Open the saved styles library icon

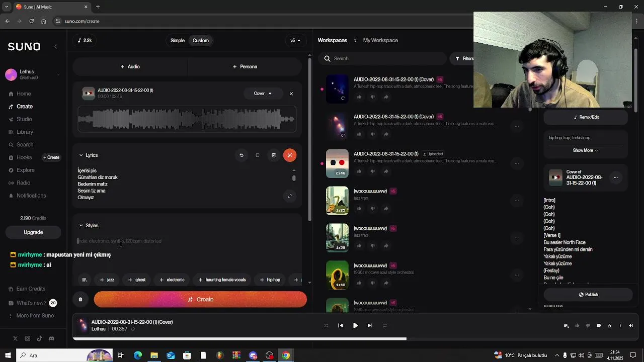point(84,280)
